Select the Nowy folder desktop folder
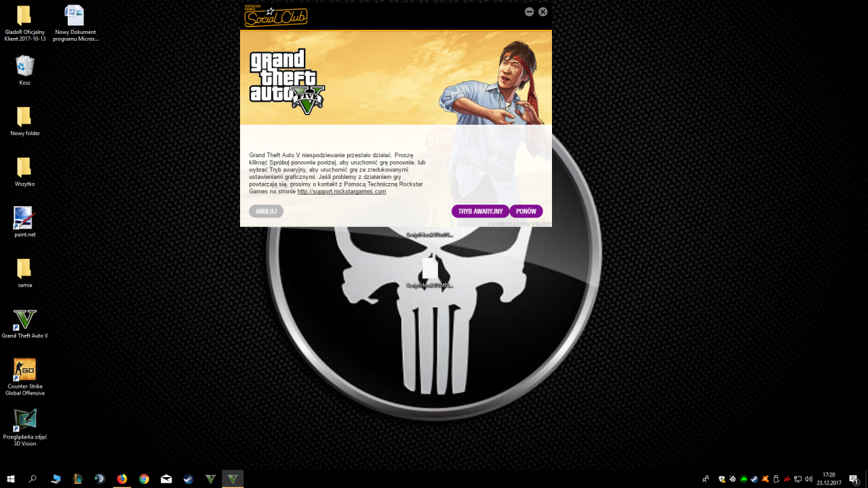Screen dimensions: 868x488 tap(24, 121)
